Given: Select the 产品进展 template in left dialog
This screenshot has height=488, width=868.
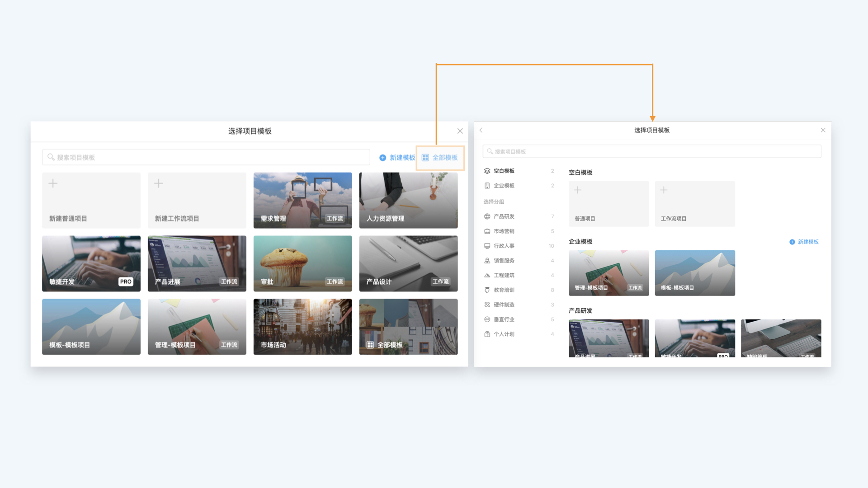Looking at the screenshot, I should (197, 263).
